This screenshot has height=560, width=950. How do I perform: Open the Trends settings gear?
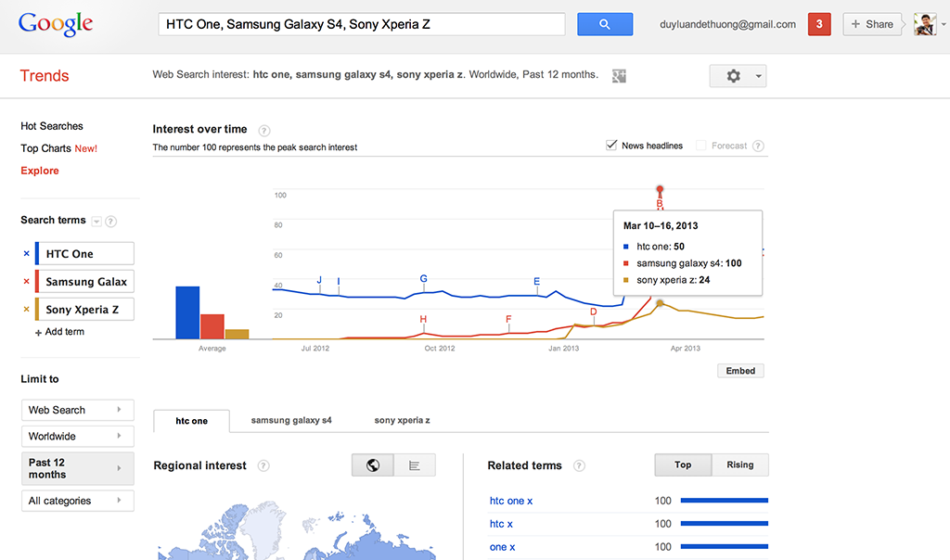(732, 75)
